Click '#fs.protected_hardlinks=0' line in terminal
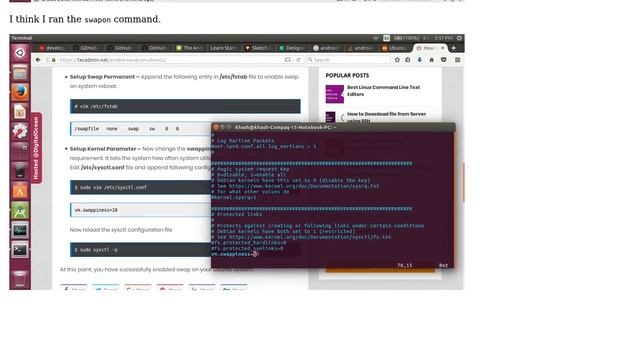Screen dimensions: 640x360 tap(249, 243)
